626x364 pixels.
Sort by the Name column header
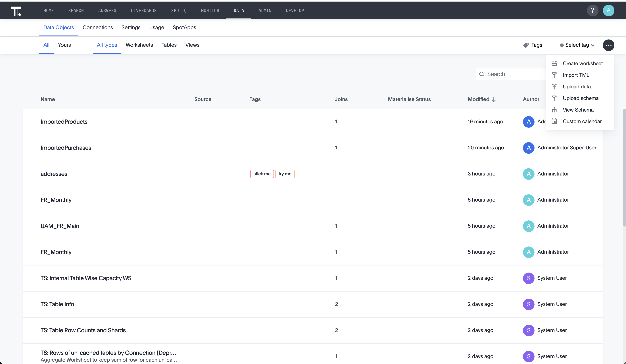[x=48, y=99]
